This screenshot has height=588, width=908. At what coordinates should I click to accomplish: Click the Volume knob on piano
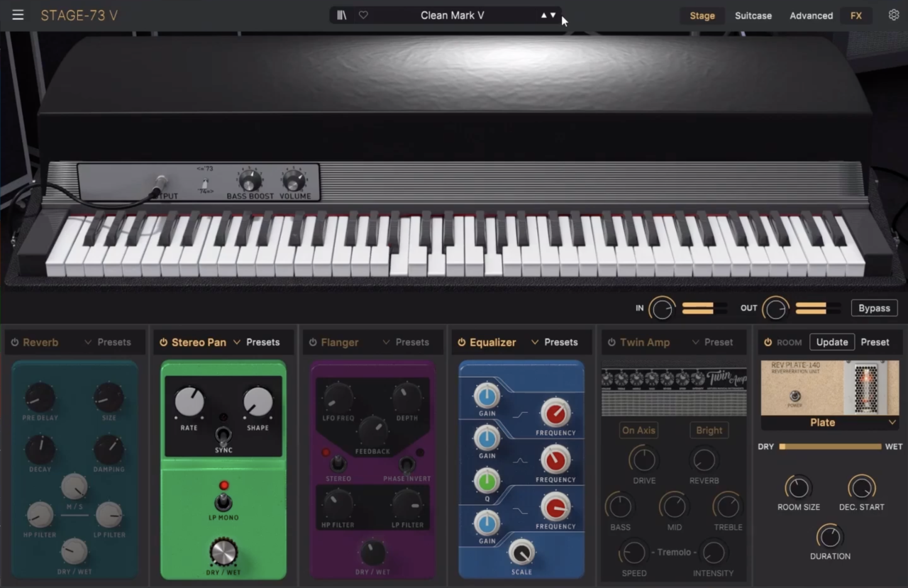pos(294,180)
